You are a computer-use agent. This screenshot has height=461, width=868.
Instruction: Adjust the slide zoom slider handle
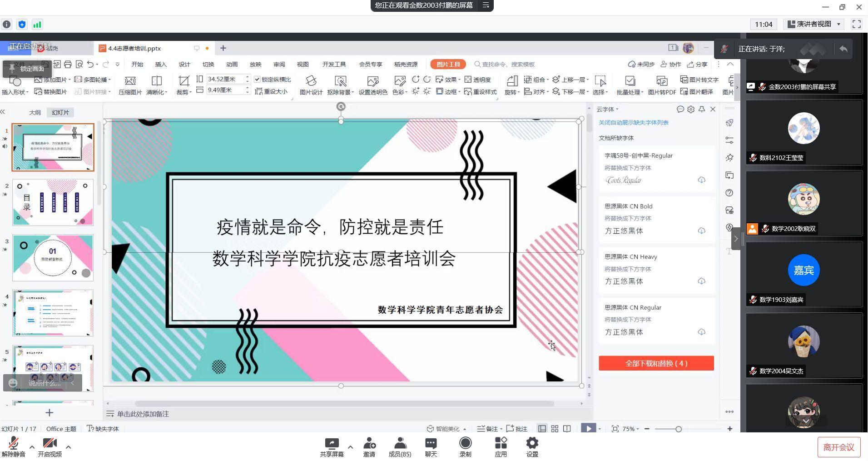tap(678, 429)
